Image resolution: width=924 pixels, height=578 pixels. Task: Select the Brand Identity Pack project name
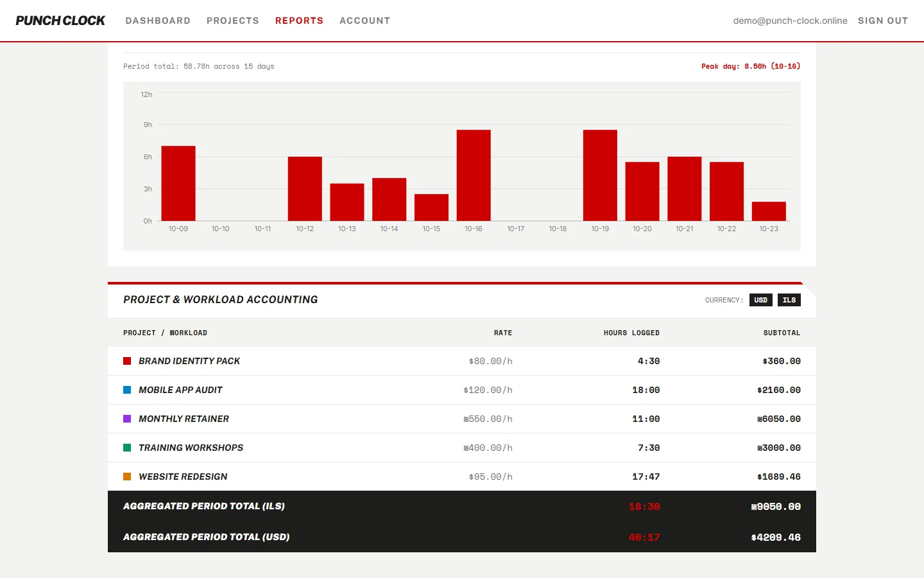(189, 361)
